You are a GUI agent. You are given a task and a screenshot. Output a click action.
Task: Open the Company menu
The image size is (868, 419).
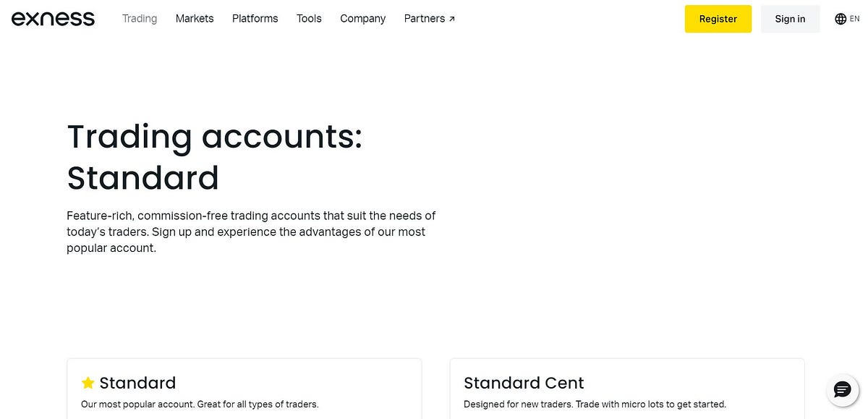[362, 18]
